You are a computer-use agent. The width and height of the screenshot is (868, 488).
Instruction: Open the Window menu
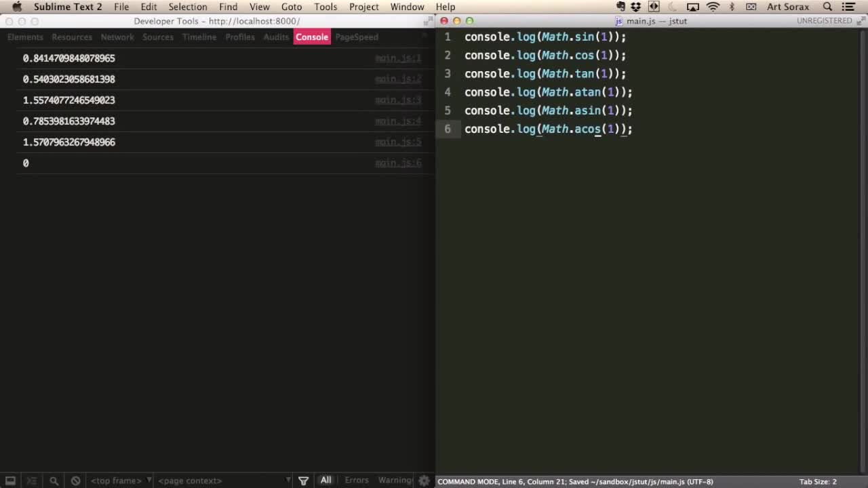(407, 7)
